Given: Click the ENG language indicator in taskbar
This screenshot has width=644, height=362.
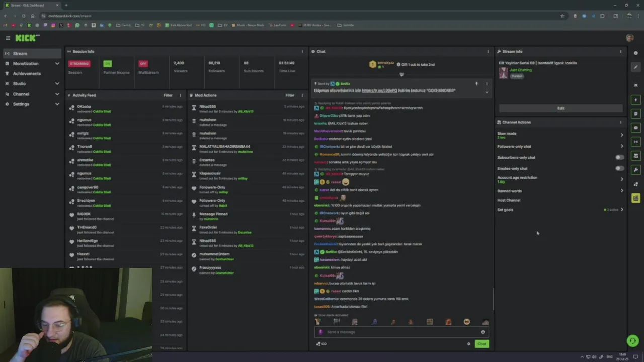Looking at the screenshot, I should tap(610, 357).
